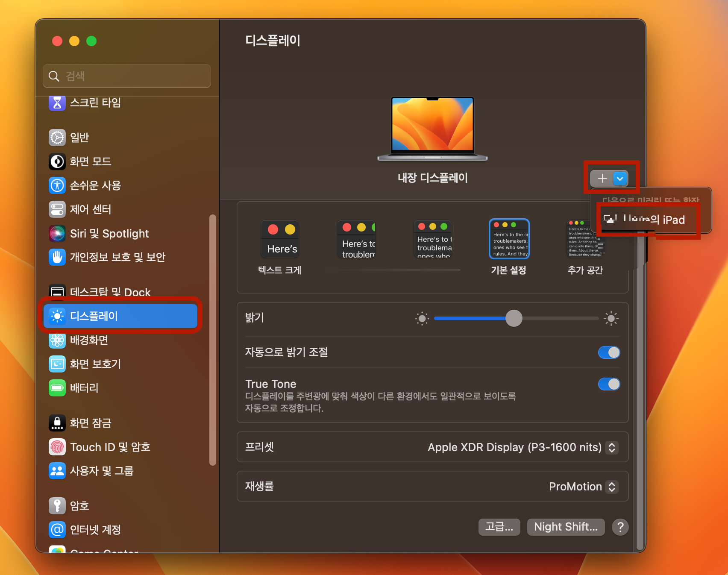Click the True Tone label text

271,384
